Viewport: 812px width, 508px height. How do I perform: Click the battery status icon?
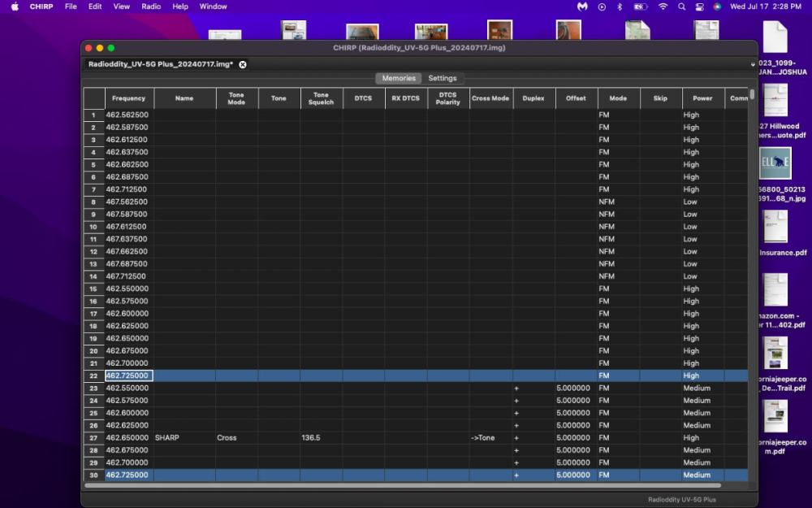tap(641, 7)
